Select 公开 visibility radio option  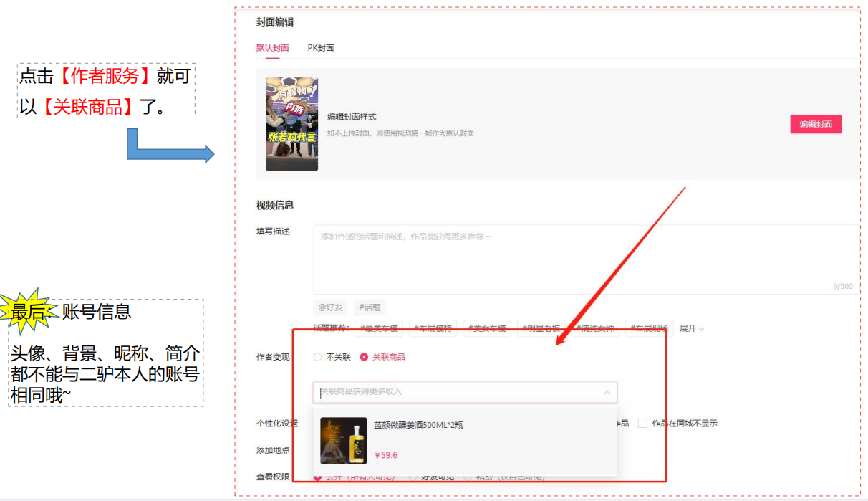pos(318,477)
